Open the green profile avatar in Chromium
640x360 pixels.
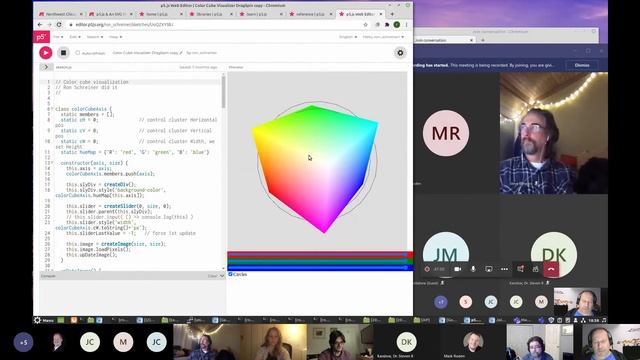(x=397, y=24)
